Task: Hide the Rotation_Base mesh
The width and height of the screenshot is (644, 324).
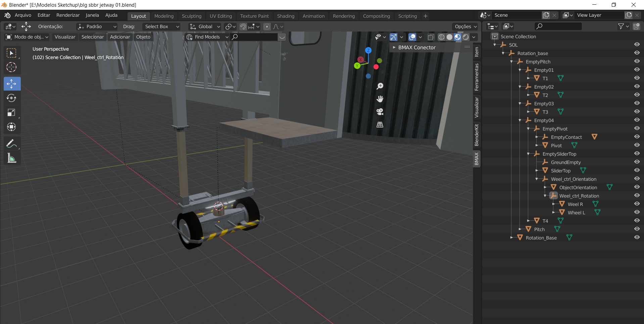Action: coord(637,237)
